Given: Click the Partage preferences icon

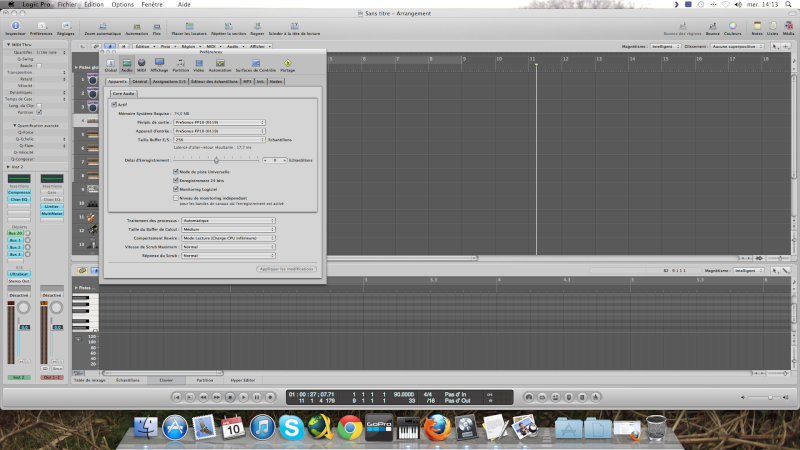Looking at the screenshot, I should coord(288,64).
